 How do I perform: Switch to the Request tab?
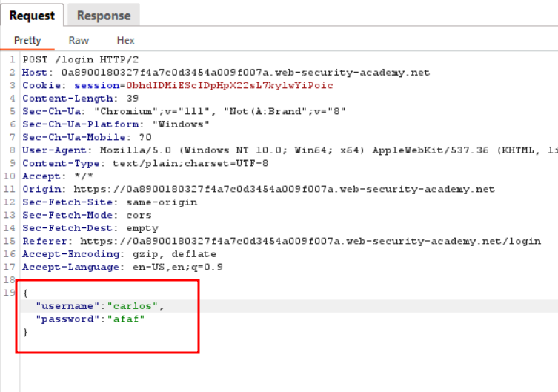[32, 16]
